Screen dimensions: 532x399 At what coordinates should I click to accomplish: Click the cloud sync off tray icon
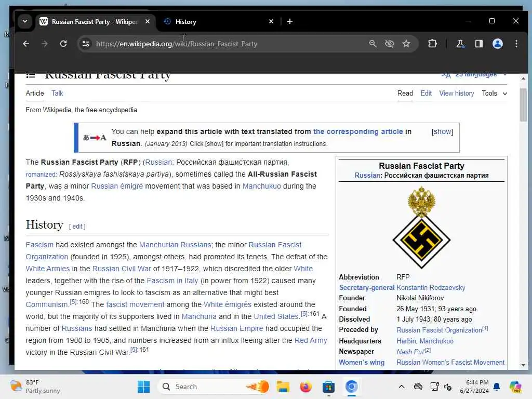[418, 387]
